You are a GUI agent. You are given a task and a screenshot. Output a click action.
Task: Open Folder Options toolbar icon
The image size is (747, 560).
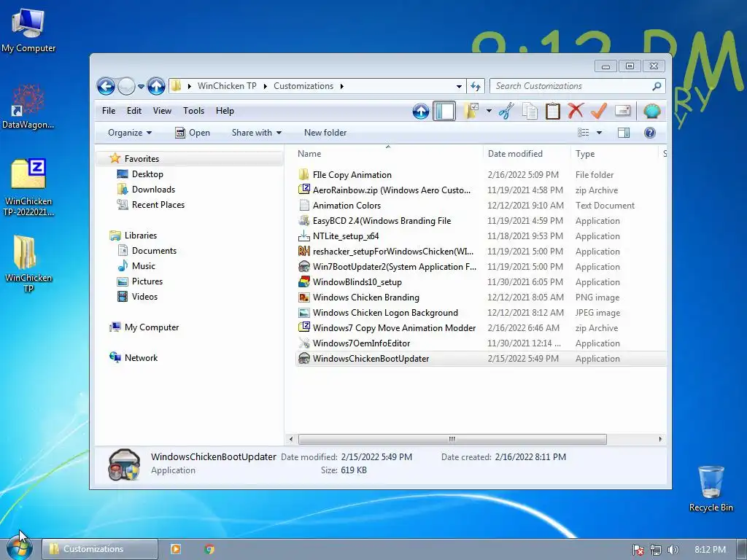point(471,111)
